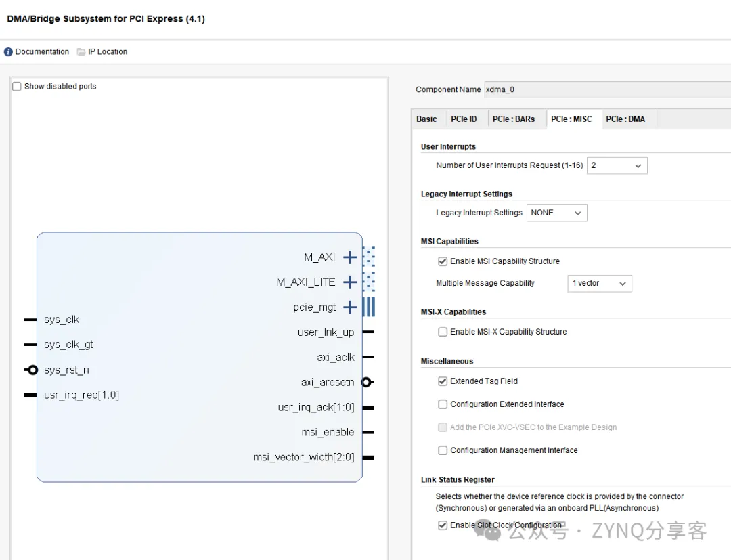Image resolution: width=731 pixels, height=560 pixels.
Task: Uncheck Enable MSI Capability Structure
Action: [443, 261]
